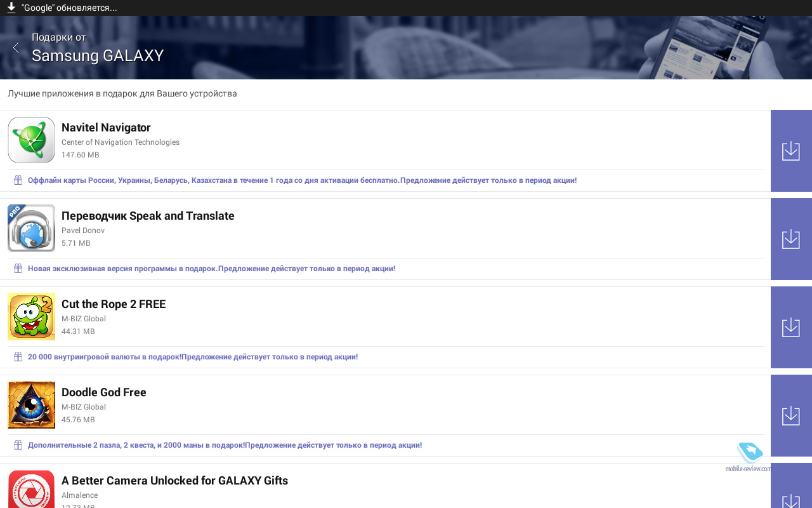812x508 pixels.
Task: Tap the Almalence developer name
Action: 79,495
